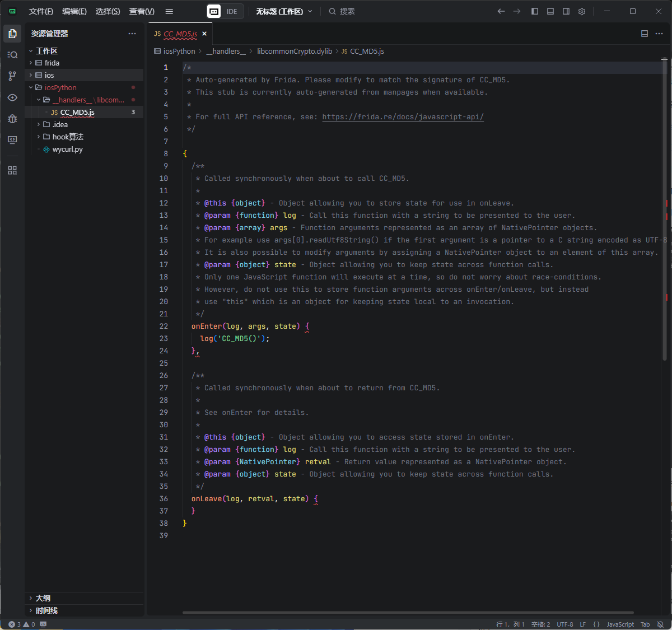Viewport: 672px width, 630px height.
Task: Open the Remote Explorer monitor icon
Action: click(12, 140)
